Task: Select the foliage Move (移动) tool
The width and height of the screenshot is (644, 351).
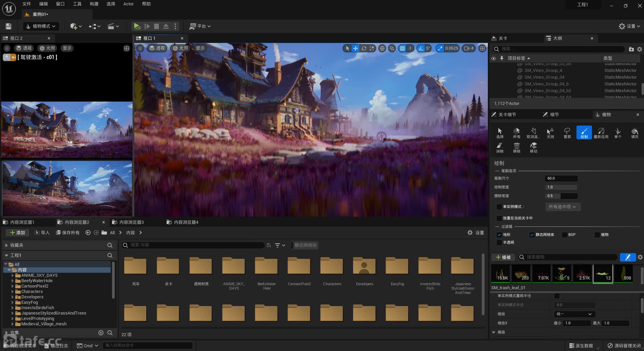Action: coord(534,147)
